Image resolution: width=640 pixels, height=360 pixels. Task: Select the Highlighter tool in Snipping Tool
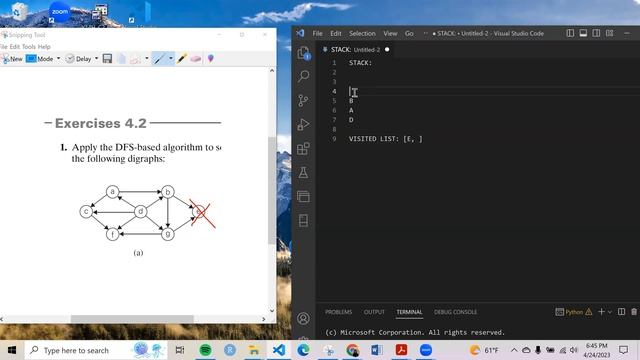(182, 59)
